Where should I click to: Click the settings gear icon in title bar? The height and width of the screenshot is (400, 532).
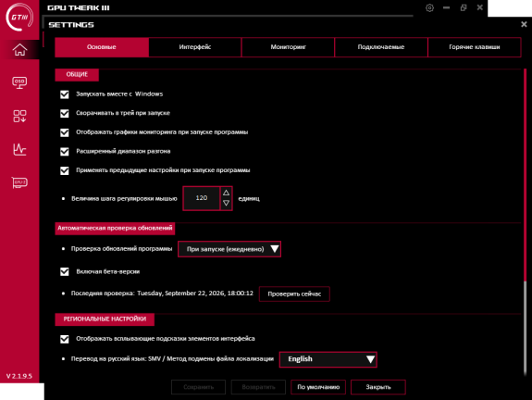(x=429, y=7)
